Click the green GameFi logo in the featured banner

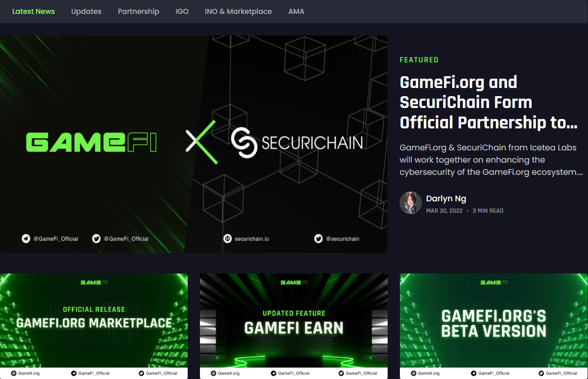point(91,142)
